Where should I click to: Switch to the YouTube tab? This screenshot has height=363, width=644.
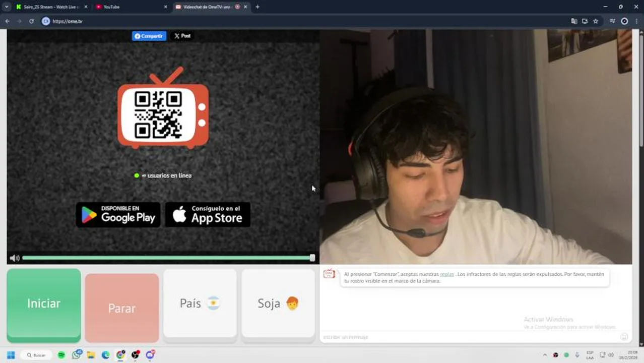click(x=131, y=7)
